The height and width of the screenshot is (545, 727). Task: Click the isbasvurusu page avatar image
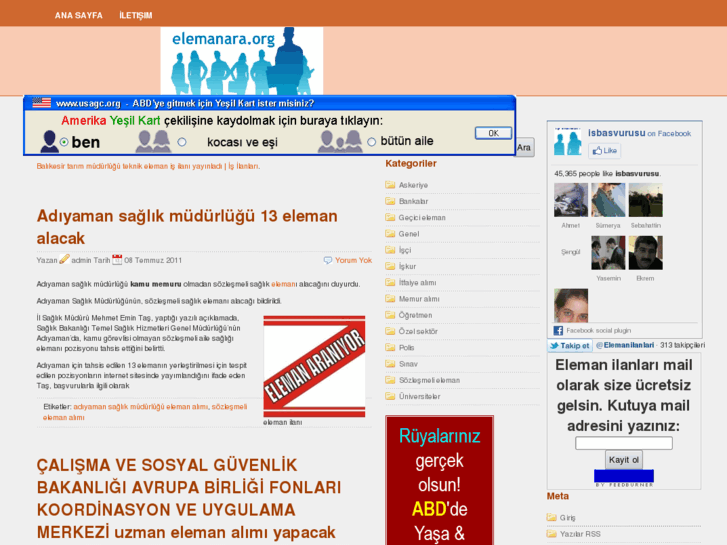[568, 141]
